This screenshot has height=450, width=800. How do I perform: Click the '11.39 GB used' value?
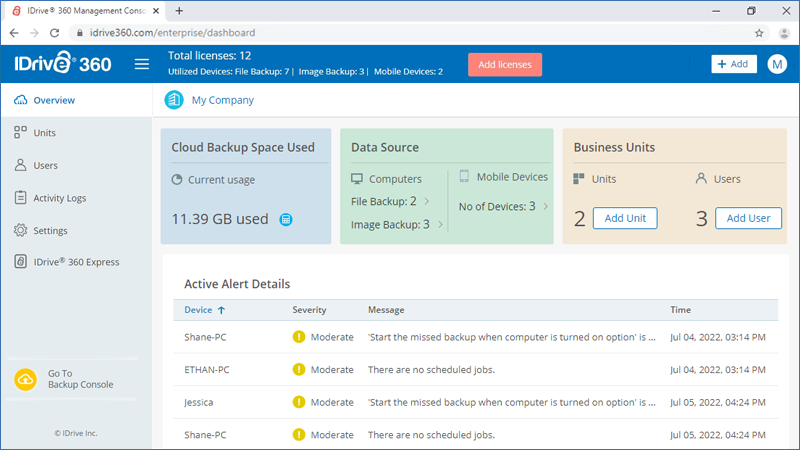220,219
